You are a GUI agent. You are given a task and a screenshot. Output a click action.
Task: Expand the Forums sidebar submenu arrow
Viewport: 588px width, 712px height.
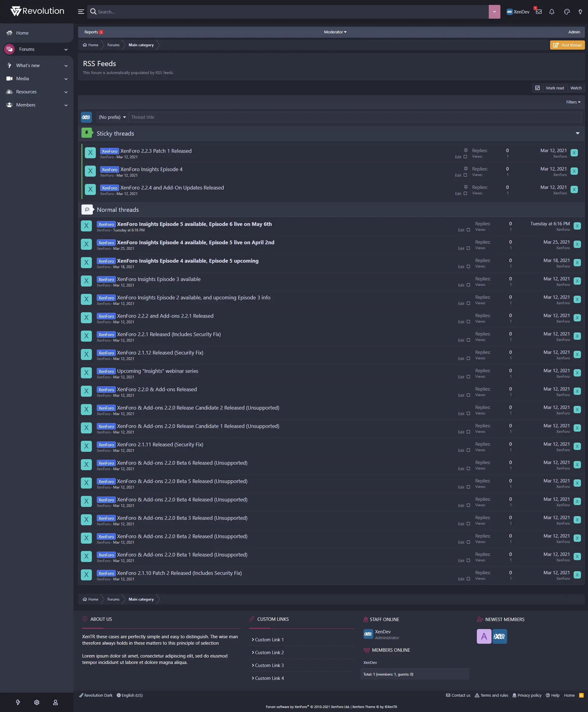coord(66,49)
